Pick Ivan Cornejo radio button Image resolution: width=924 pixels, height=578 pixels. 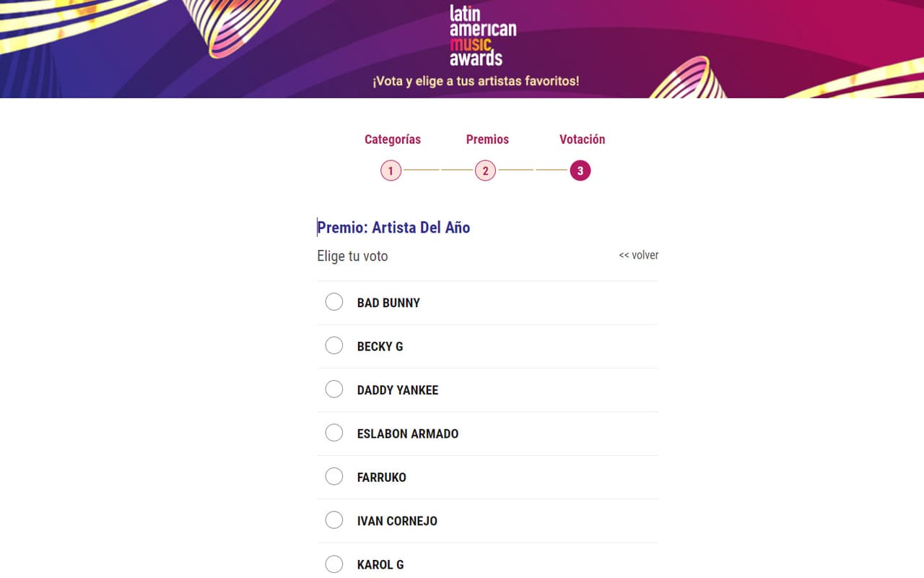click(334, 520)
